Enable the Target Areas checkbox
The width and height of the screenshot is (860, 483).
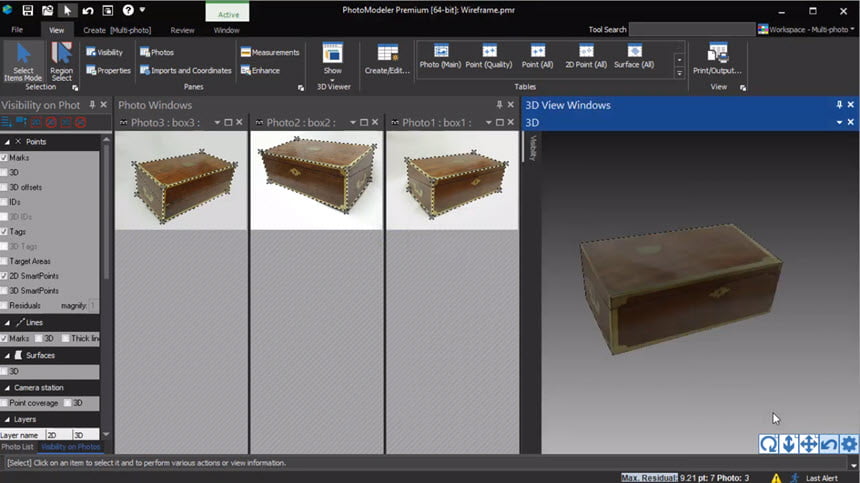tap(4, 261)
